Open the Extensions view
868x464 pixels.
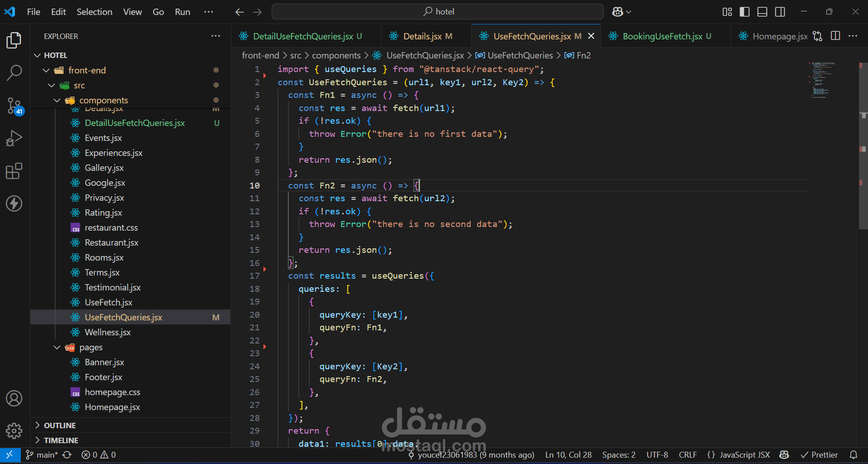point(14,171)
